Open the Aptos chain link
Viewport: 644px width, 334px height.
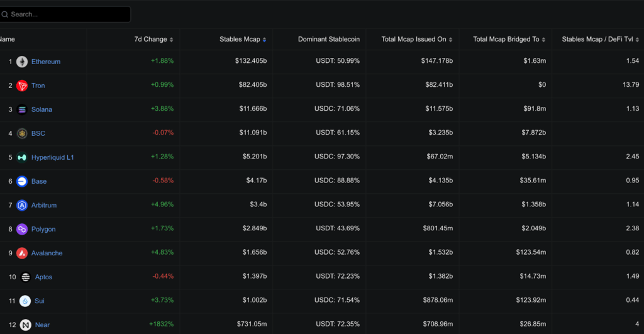click(x=43, y=277)
